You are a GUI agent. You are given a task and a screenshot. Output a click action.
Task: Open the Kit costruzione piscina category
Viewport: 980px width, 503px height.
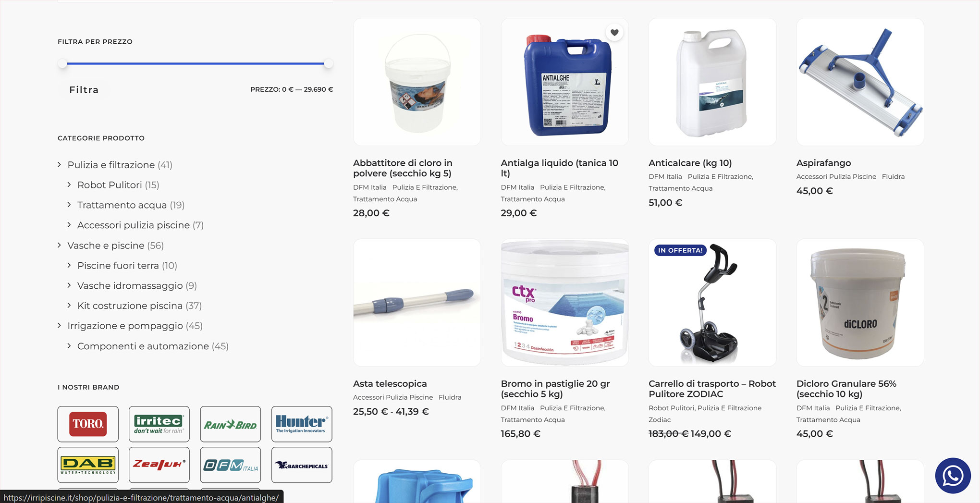click(x=130, y=306)
